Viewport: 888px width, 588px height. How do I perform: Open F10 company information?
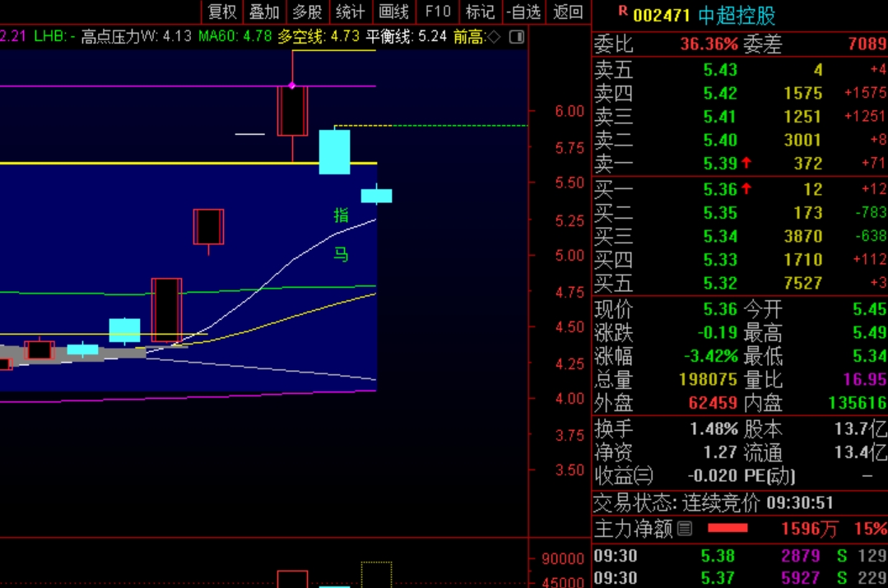[438, 12]
